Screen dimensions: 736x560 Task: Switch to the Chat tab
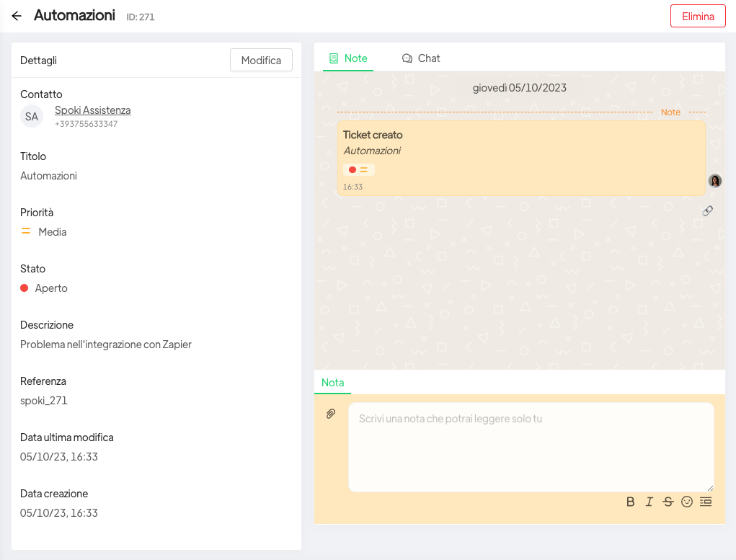point(421,58)
